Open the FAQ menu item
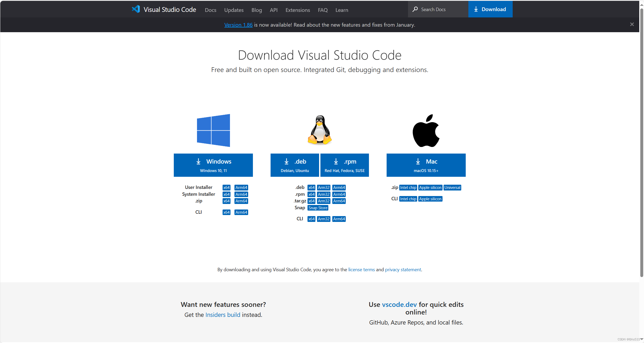The image size is (644, 343). (323, 10)
